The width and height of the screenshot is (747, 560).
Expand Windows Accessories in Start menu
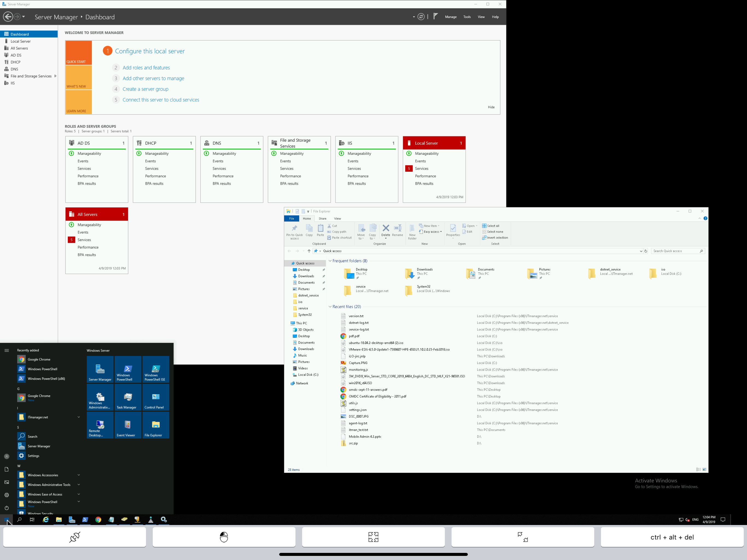[79, 475]
